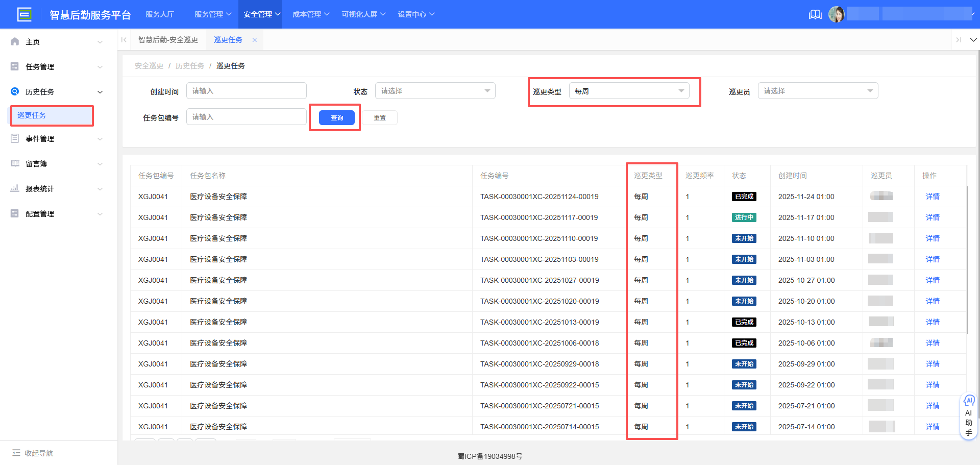Click the 报表统计 chart icon
Image resolution: width=980 pixels, height=465 pixels.
point(14,188)
